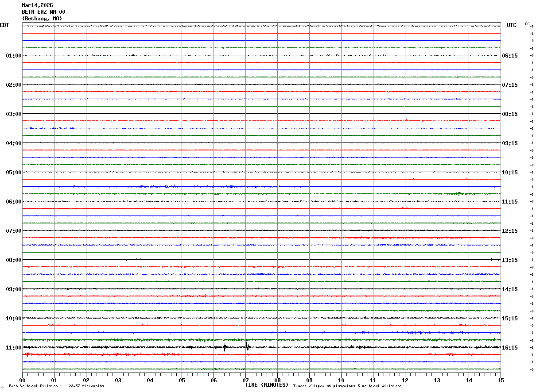
Task: Click the 09:15 UTC time label
Action: (x=509, y=143)
